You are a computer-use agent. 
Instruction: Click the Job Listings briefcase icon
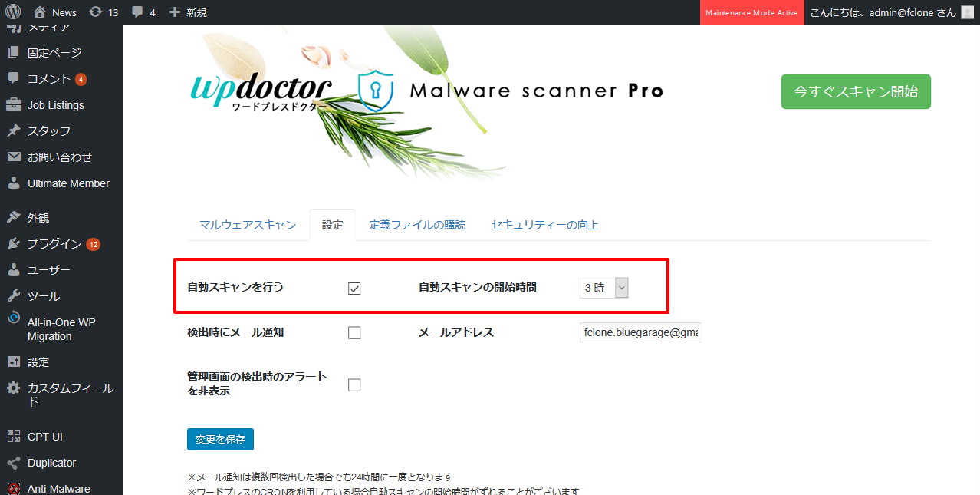click(x=14, y=105)
